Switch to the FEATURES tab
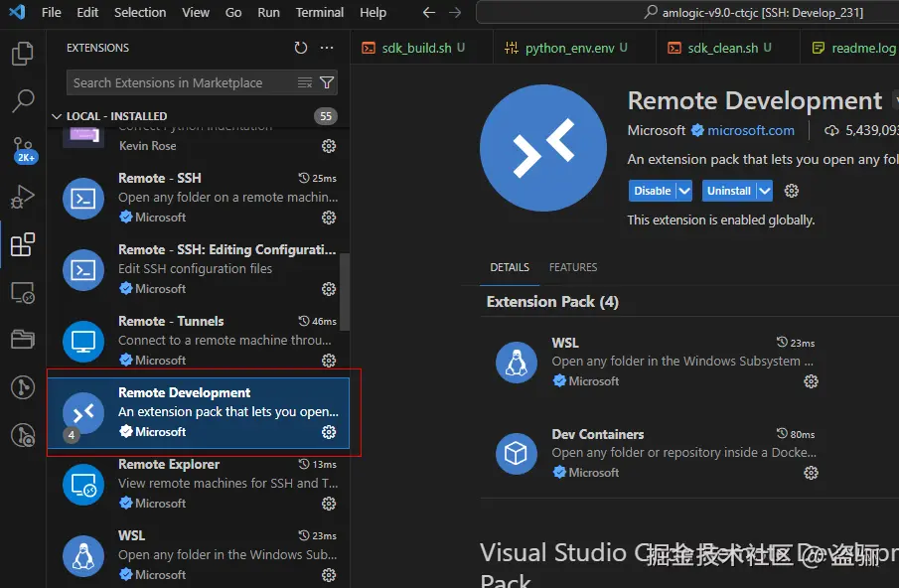The width and height of the screenshot is (899, 588). (572, 267)
